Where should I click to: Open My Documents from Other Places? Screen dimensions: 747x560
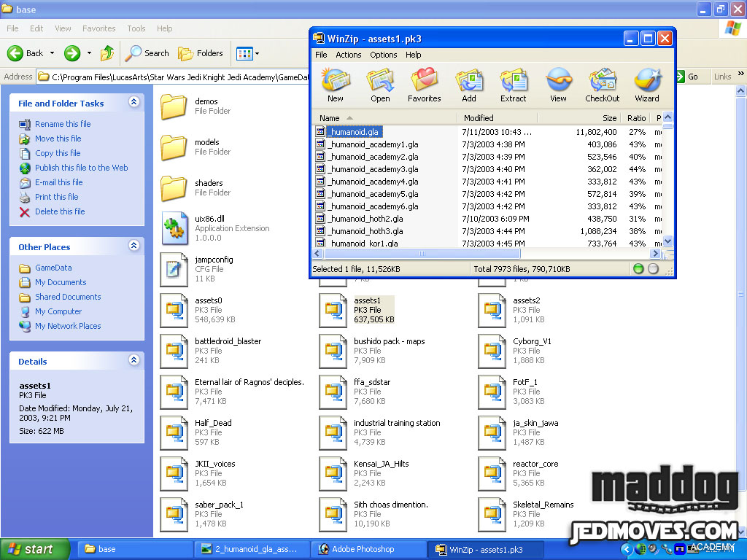point(61,282)
